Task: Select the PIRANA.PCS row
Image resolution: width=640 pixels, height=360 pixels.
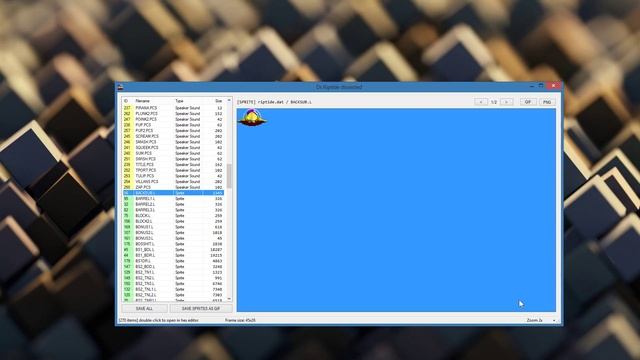Action: point(173,108)
